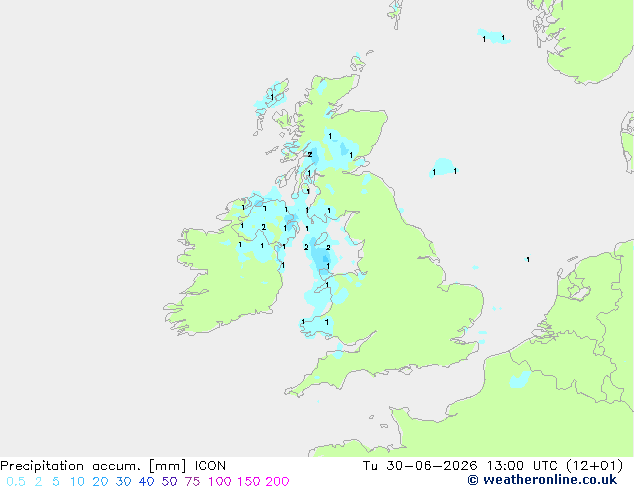Click the 20 legend value
The image size is (634, 490).
(x=100, y=482)
